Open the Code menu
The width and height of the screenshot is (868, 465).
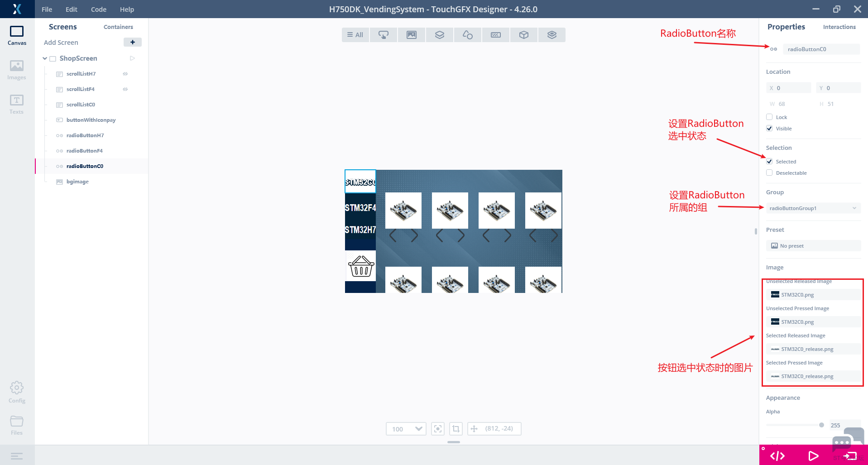pos(98,9)
